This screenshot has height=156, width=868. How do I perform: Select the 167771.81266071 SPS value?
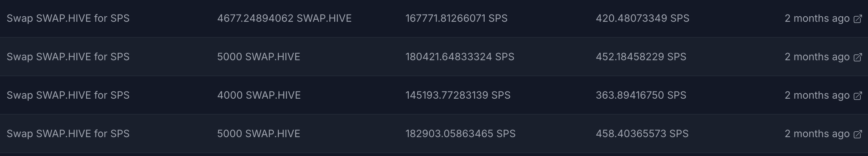click(x=456, y=18)
